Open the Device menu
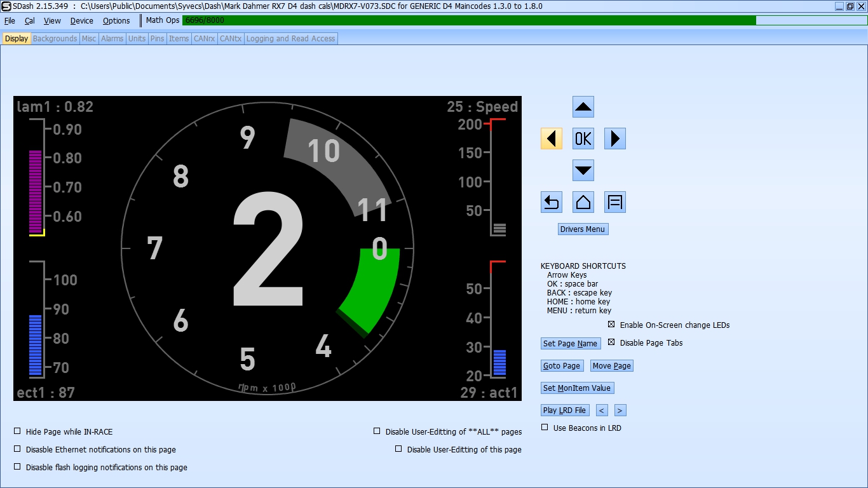 click(81, 20)
